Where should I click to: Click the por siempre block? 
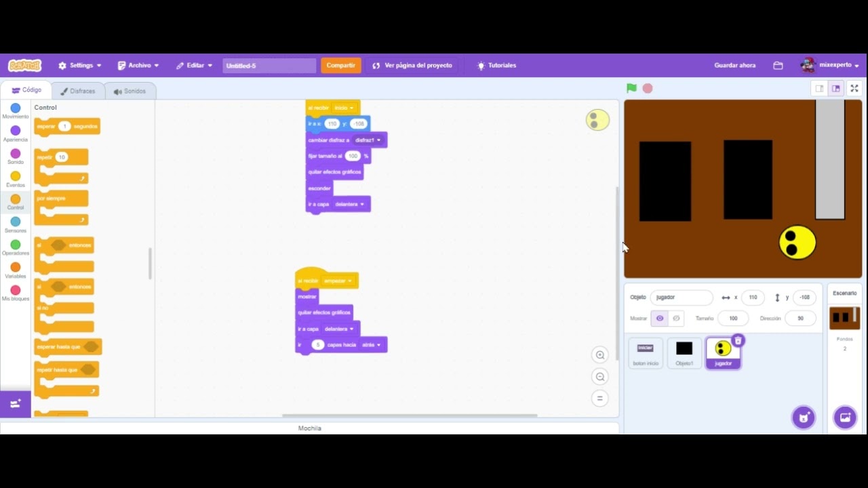coord(61,207)
